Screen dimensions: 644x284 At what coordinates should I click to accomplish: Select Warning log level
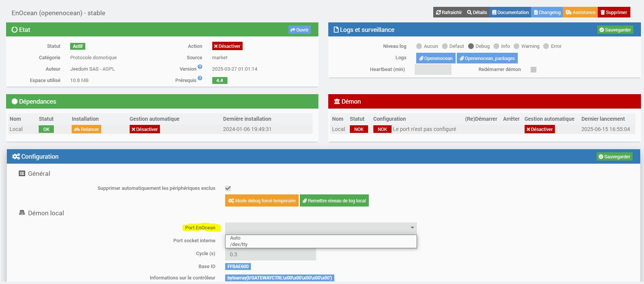pos(516,46)
